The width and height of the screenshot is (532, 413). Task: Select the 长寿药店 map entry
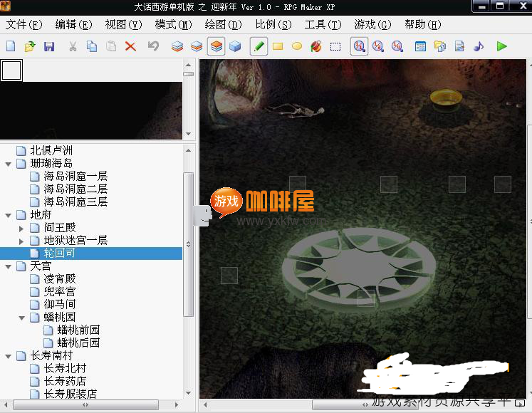[x=64, y=382]
